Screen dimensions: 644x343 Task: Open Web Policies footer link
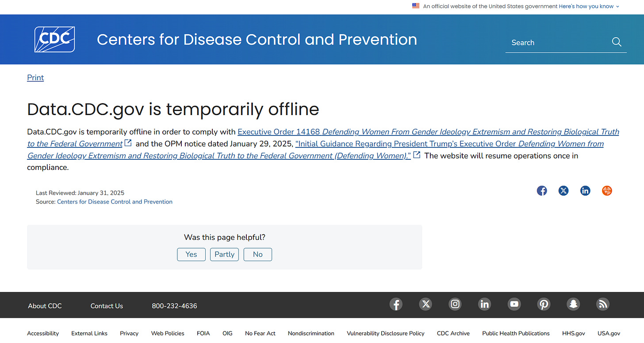tap(168, 333)
